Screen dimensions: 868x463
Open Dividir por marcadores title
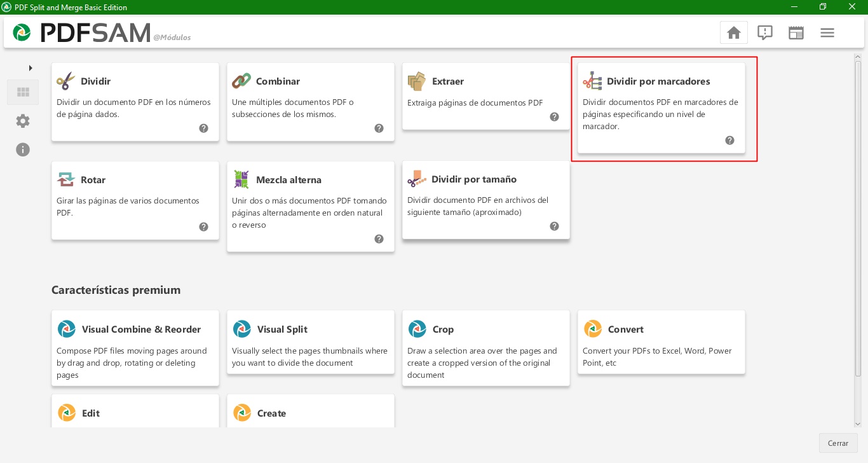[658, 81]
